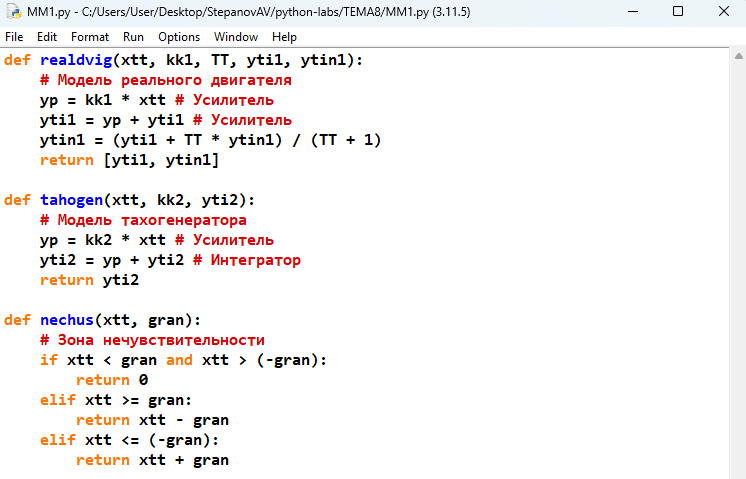Place cursor on the realdvig function name
The image size is (746, 479).
tap(75, 60)
